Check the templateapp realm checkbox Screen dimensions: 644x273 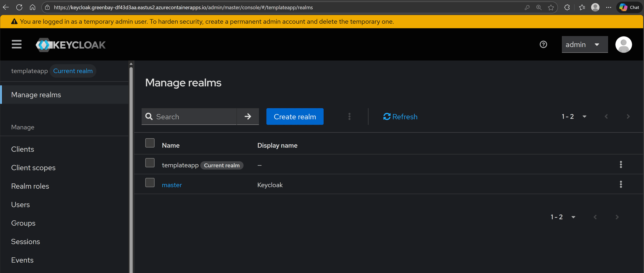(x=150, y=163)
